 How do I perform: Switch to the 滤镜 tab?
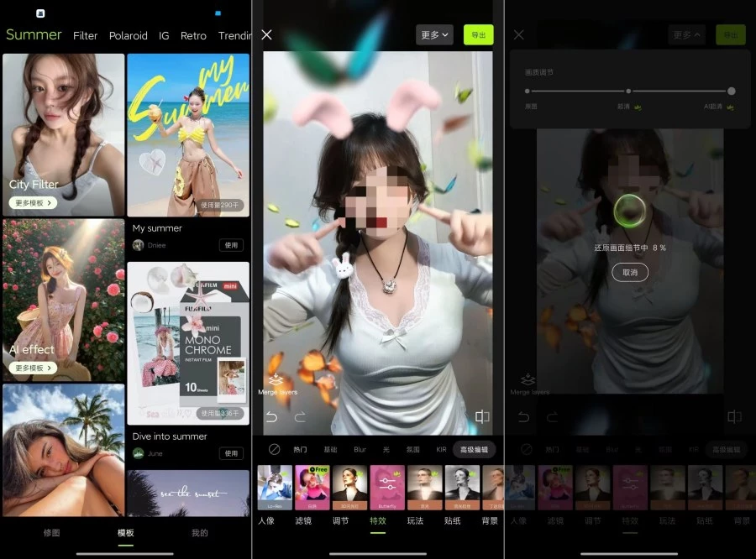[302, 520]
